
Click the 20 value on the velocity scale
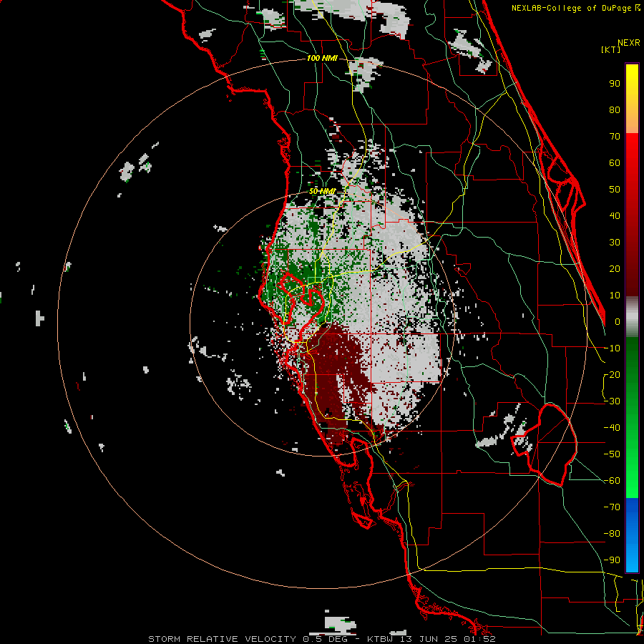click(x=615, y=268)
